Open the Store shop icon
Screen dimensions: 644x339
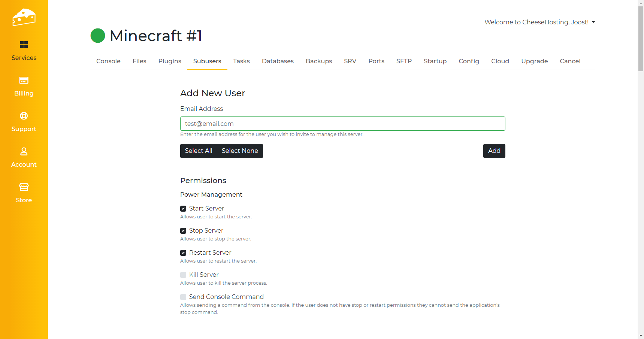pos(24,187)
